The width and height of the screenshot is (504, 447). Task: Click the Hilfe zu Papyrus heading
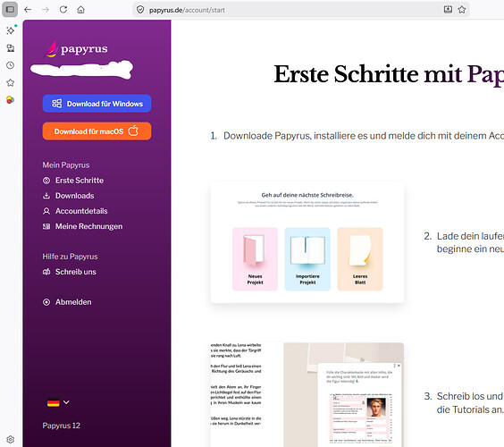(x=70, y=257)
